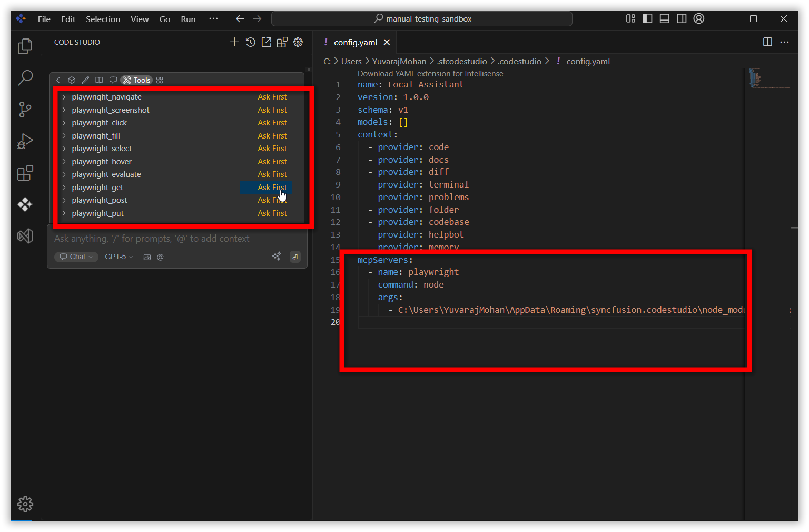Open the editor More Actions ellipsis
The image size is (809, 532).
[784, 42]
